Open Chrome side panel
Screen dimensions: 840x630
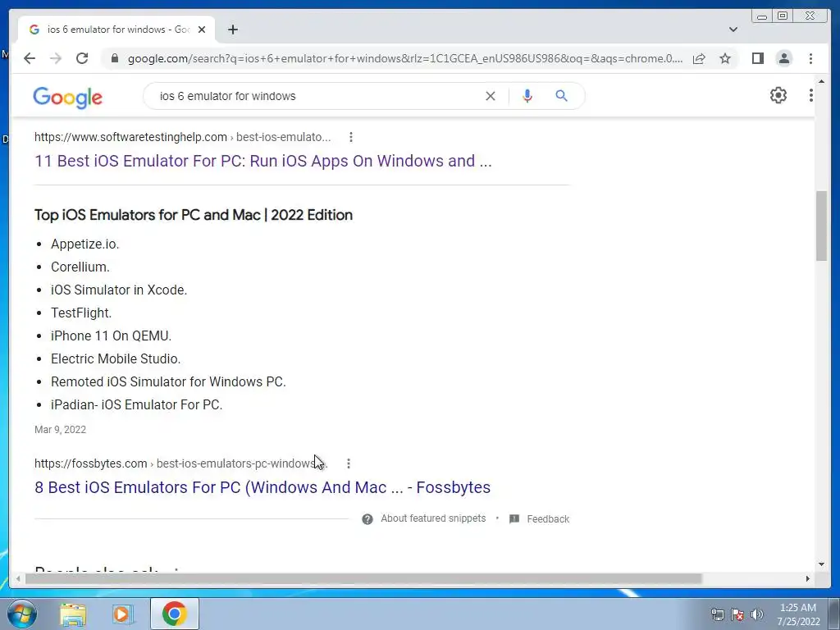(x=757, y=58)
